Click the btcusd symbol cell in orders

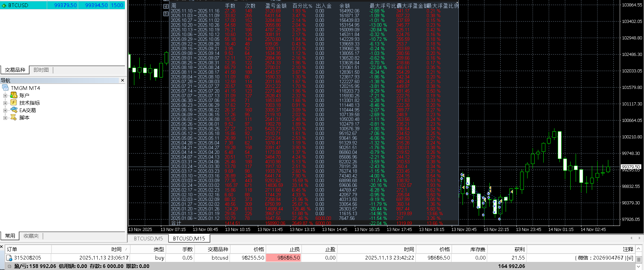click(220, 258)
